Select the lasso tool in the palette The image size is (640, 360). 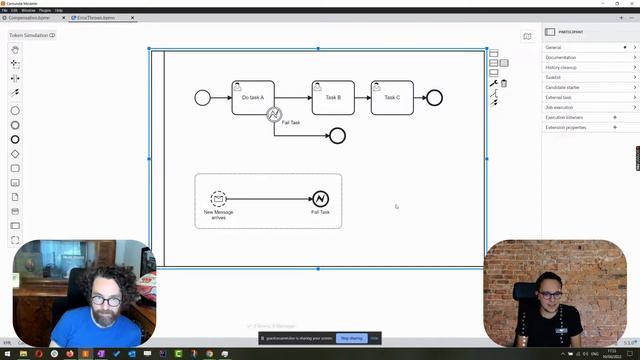pos(15,64)
